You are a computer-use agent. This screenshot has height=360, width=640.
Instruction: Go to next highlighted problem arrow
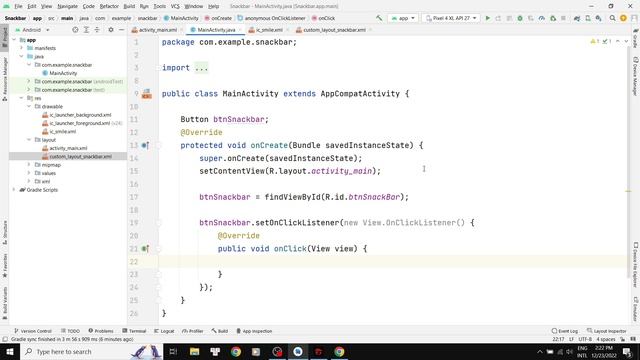[x=626, y=41]
